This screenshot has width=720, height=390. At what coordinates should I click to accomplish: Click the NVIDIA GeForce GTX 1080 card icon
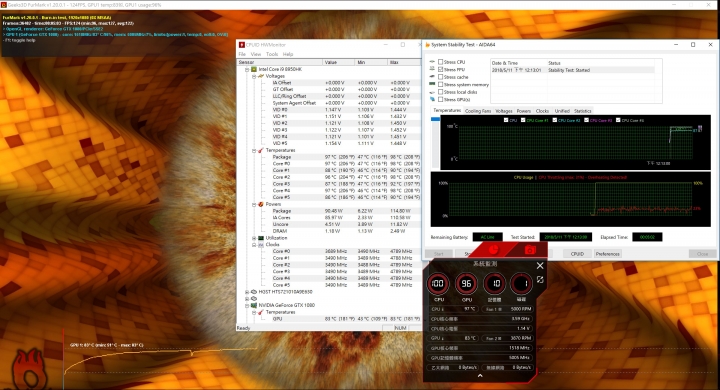tap(254, 305)
